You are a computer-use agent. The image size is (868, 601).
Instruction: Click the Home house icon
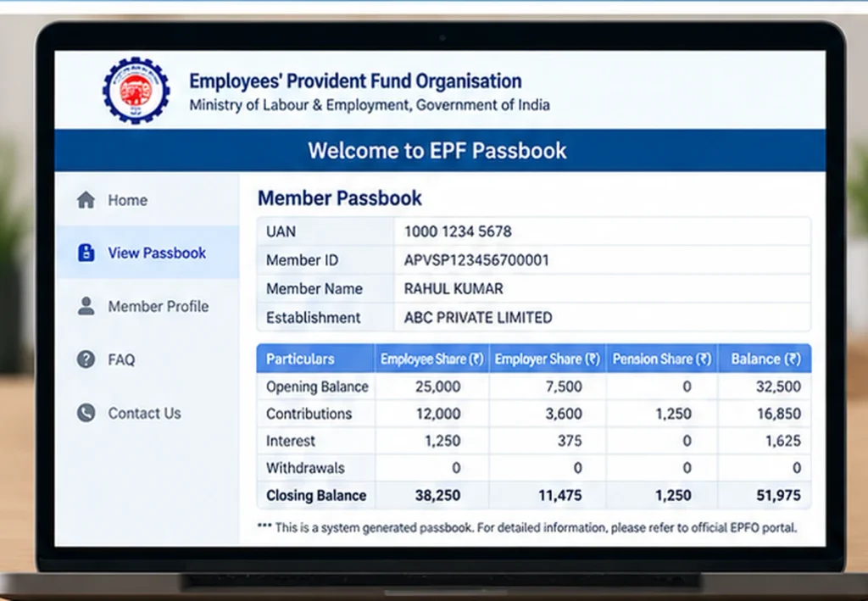pos(86,200)
